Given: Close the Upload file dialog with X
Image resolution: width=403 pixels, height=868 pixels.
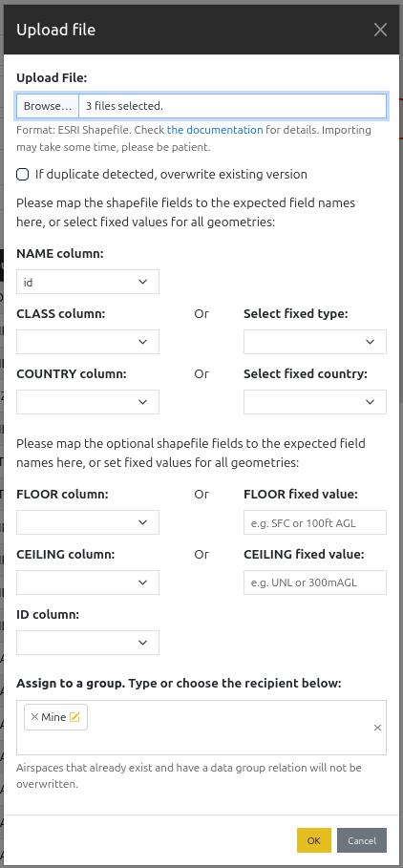Looking at the screenshot, I should 380,30.
